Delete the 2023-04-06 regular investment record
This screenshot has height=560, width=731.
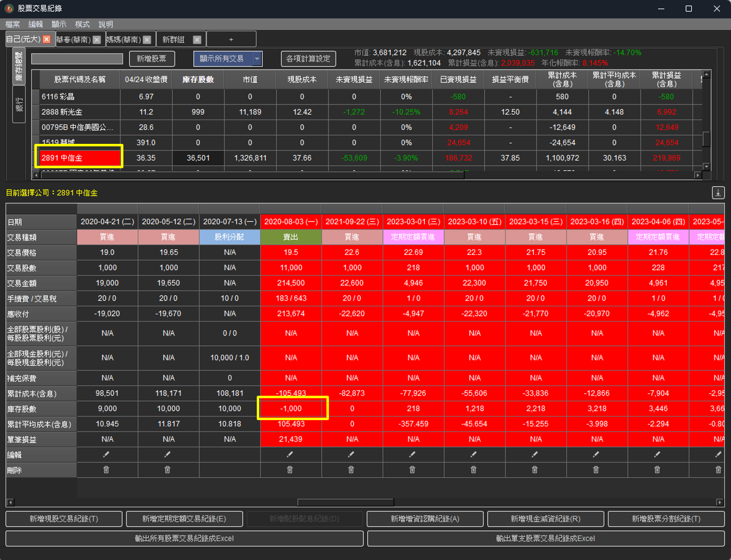click(x=657, y=470)
